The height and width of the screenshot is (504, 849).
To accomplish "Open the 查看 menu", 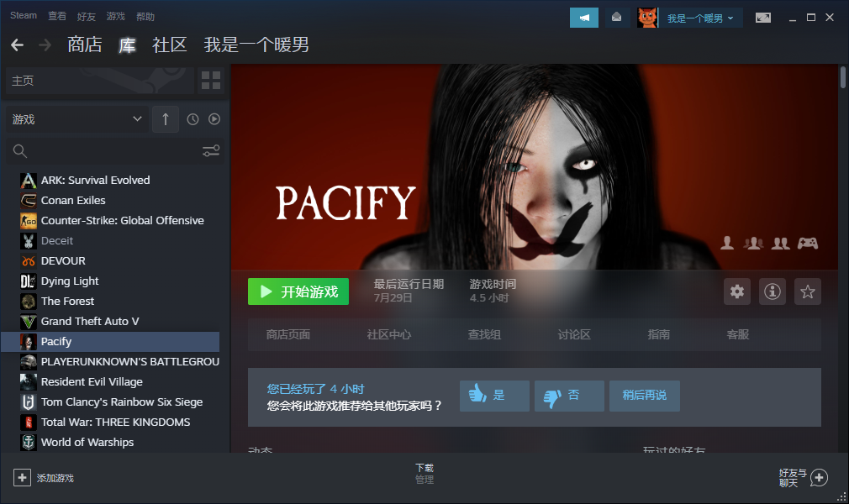I will 57,16.
